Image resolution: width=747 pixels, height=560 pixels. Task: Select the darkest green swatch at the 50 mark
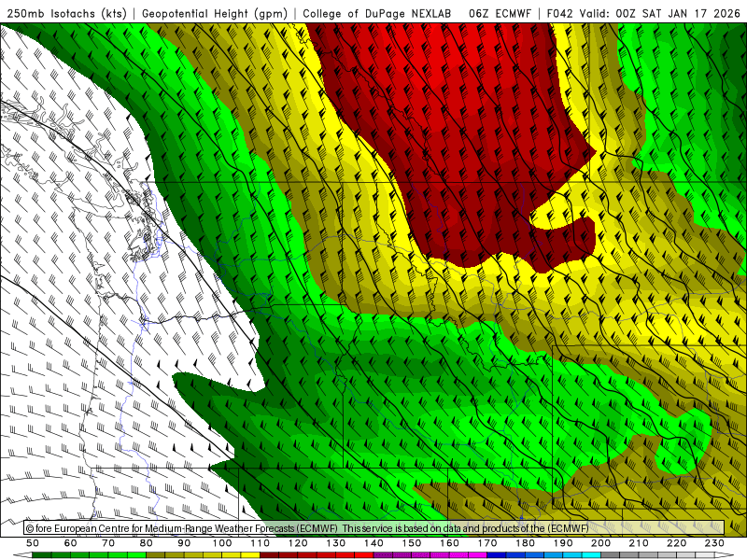[x=42, y=555]
